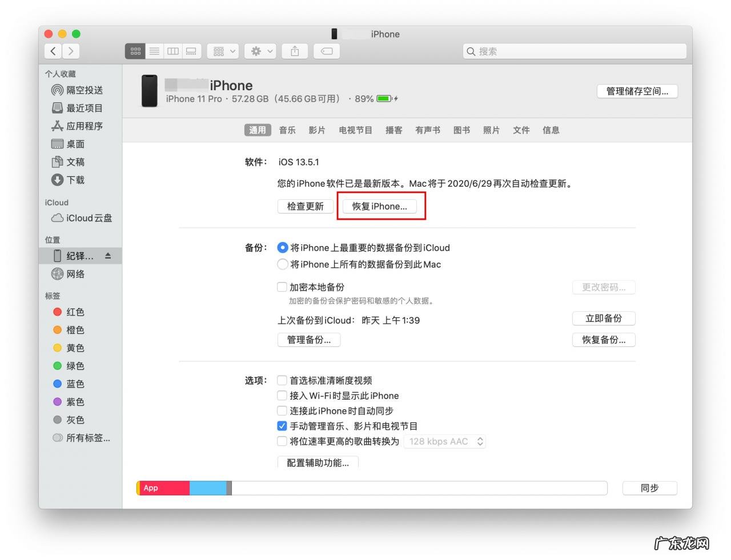731x560 pixels.
Task: Enable the 加密本地备份 checkbox
Action: [x=282, y=287]
